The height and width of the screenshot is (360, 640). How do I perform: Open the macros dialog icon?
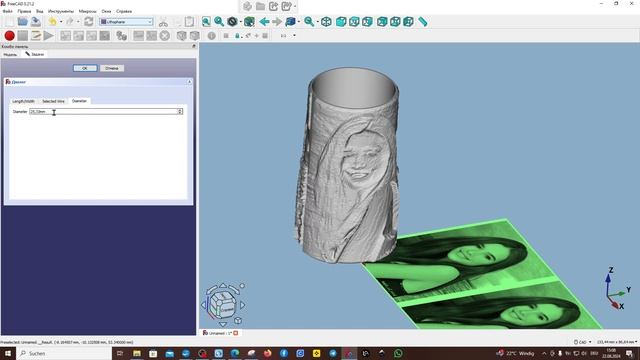pyautogui.click(x=36, y=36)
